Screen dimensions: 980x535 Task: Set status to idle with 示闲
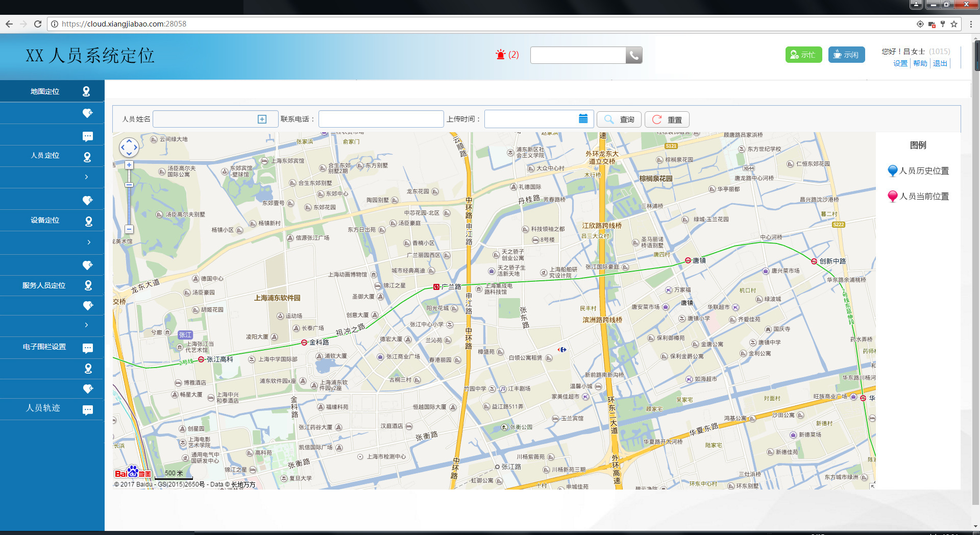coord(846,55)
